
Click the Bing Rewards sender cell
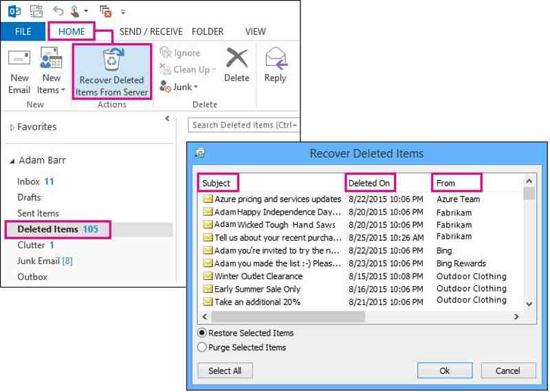[x=461, y=263]
